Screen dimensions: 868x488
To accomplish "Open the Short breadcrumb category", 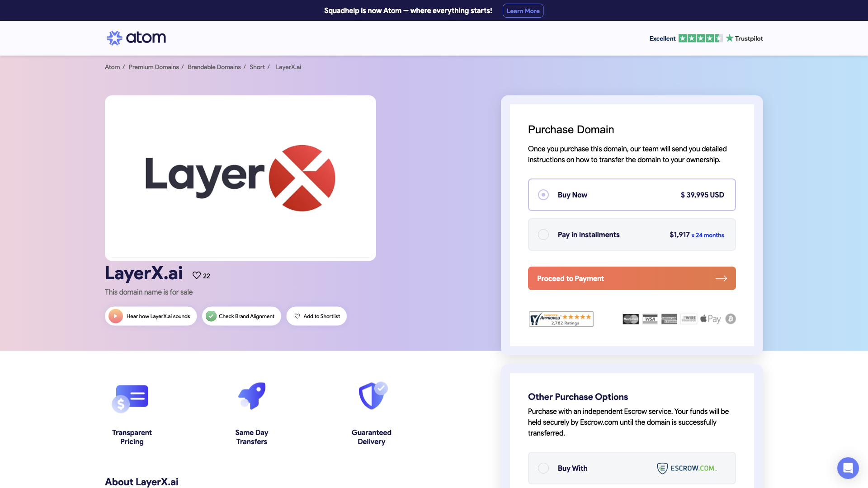I will point(257,67).
